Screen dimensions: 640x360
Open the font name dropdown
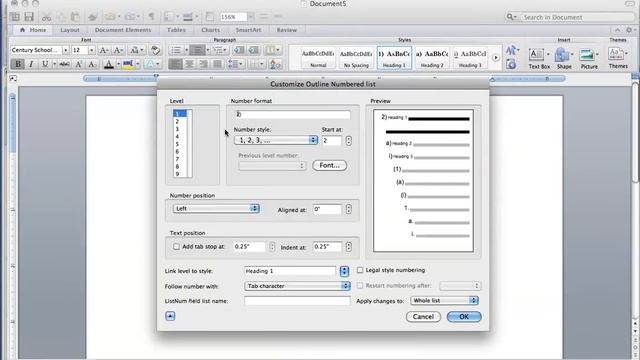click(x=65, y=50)
